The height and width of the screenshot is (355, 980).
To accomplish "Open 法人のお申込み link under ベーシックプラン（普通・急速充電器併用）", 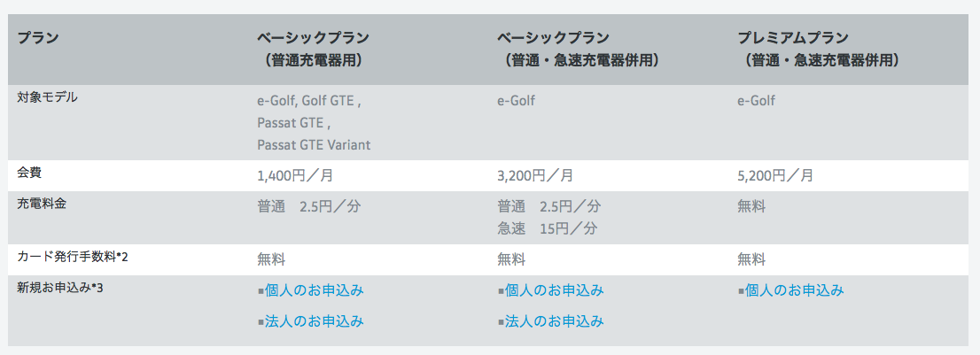I will [554, 321].
